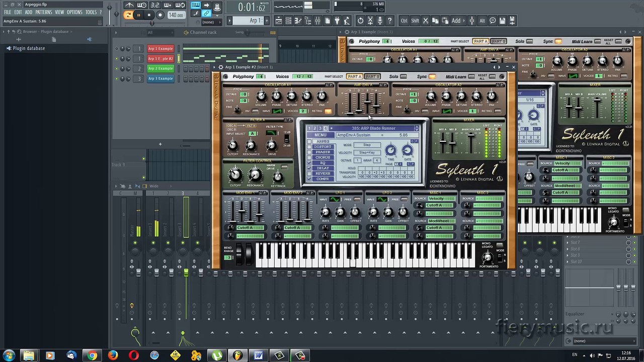Open the EDIT menu
The width and height of the screenshot is (644, 362).
click(x=18, y=12)
